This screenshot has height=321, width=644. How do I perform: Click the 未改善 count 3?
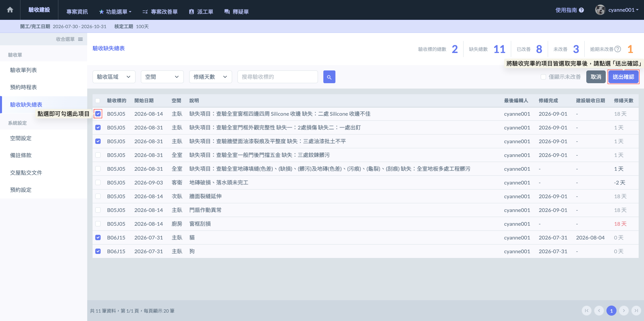pos(576,49)
